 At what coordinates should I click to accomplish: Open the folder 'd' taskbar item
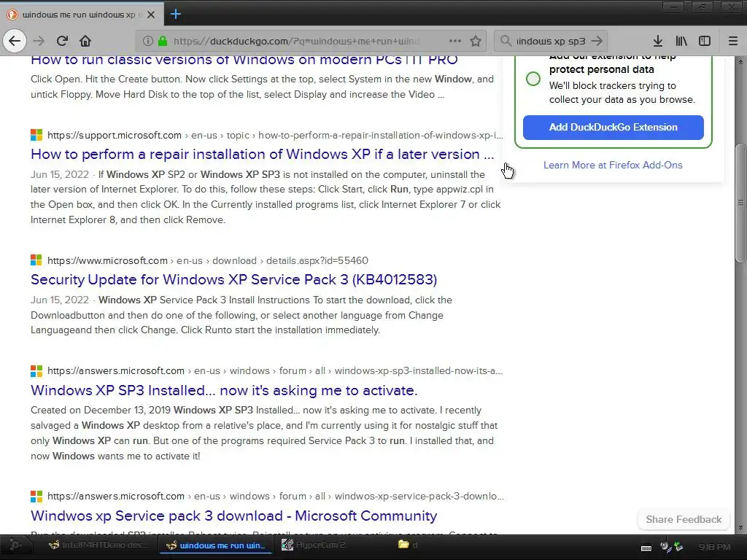click(x=409, y=545)
